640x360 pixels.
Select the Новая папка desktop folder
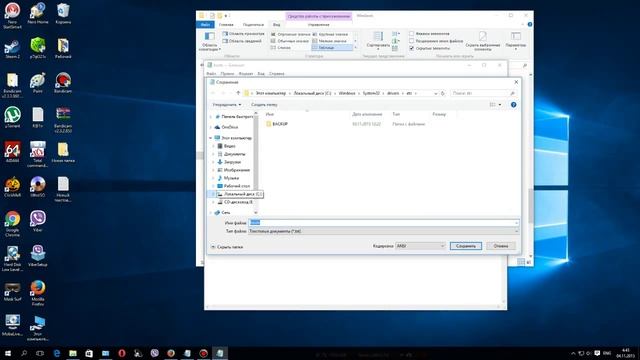(63, 152)
